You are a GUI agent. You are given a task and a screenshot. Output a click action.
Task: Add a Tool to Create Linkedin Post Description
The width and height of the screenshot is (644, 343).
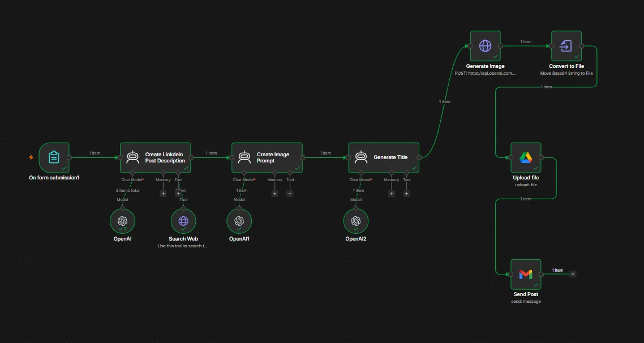(178, 194)
